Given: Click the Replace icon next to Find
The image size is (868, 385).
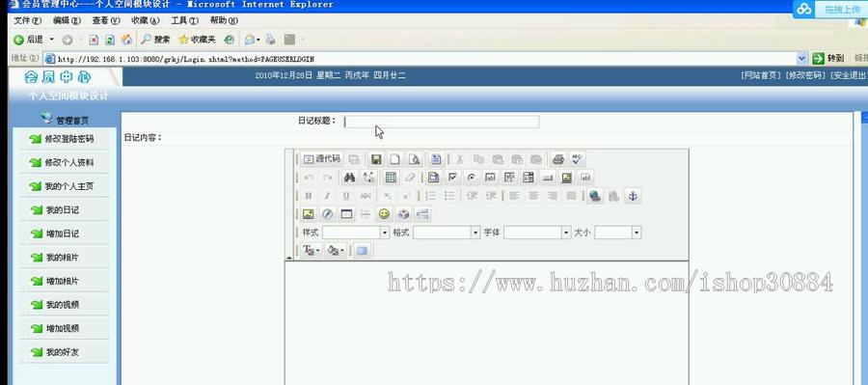Looking at the screenshot, I should pos(368,178).
